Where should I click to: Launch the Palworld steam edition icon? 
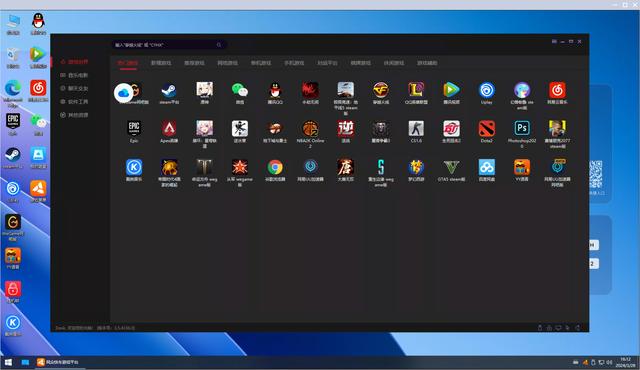tap(522, 90)
